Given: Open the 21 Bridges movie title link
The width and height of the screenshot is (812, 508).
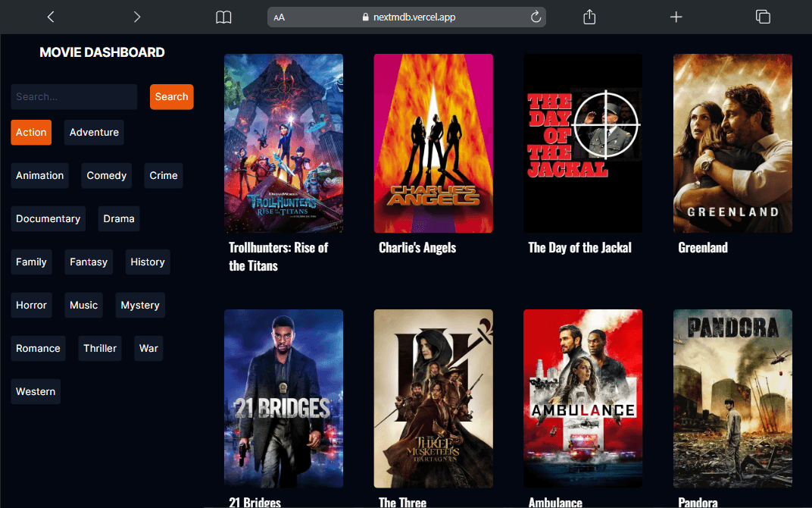Looking at the screenshot, I should (255, 502).
